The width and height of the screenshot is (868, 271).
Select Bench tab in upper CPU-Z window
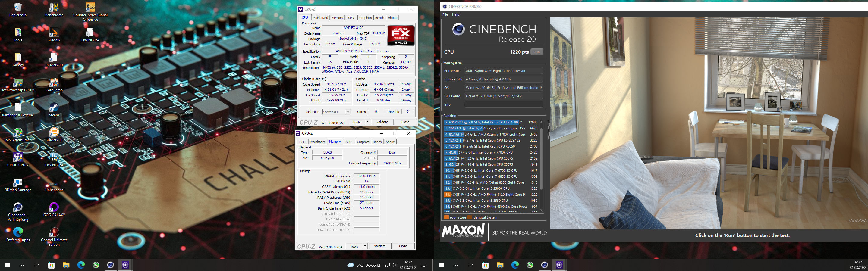379,18
